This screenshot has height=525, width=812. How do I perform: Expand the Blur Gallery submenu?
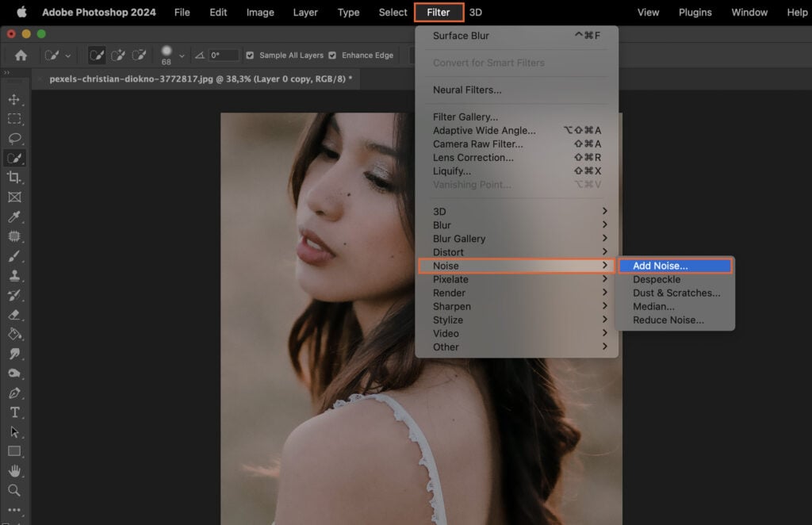point(476,239)
